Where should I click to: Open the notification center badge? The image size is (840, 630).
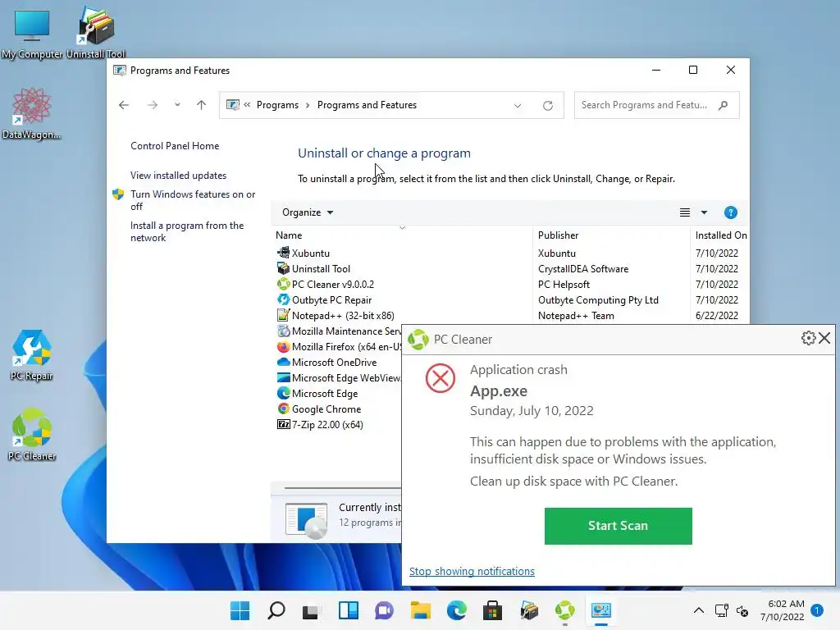coord(817,610)
